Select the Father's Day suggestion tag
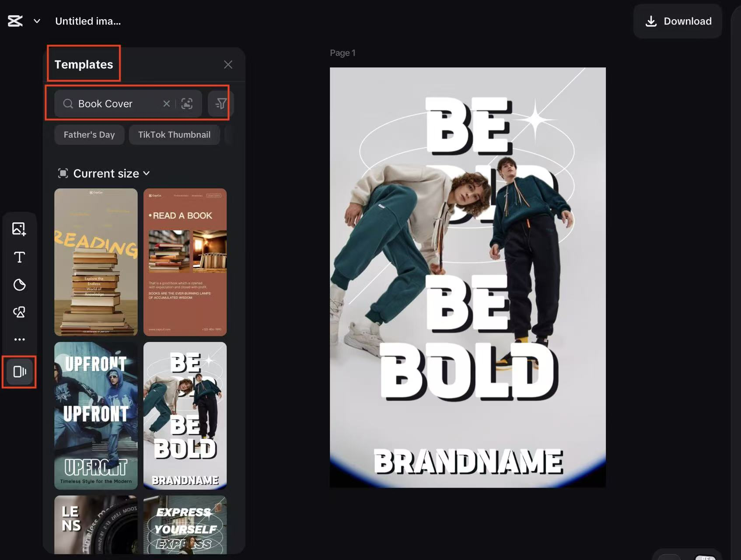Image resolution: width=741 pixels, height=560 pixels. 89,134
